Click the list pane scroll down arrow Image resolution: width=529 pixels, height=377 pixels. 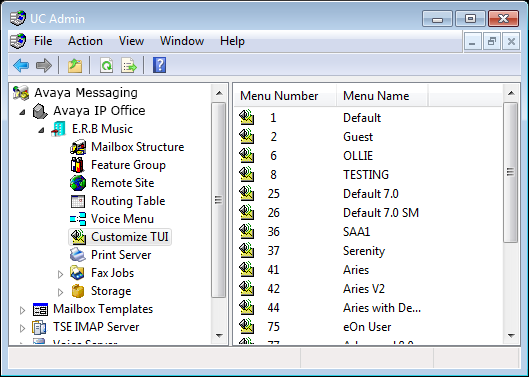coord(511,335)
